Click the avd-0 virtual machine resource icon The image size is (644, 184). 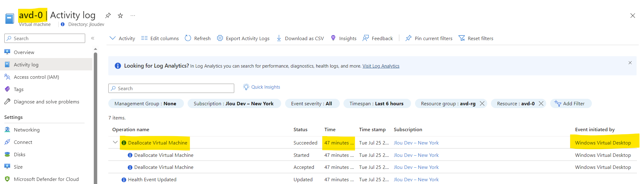[10, 19]
